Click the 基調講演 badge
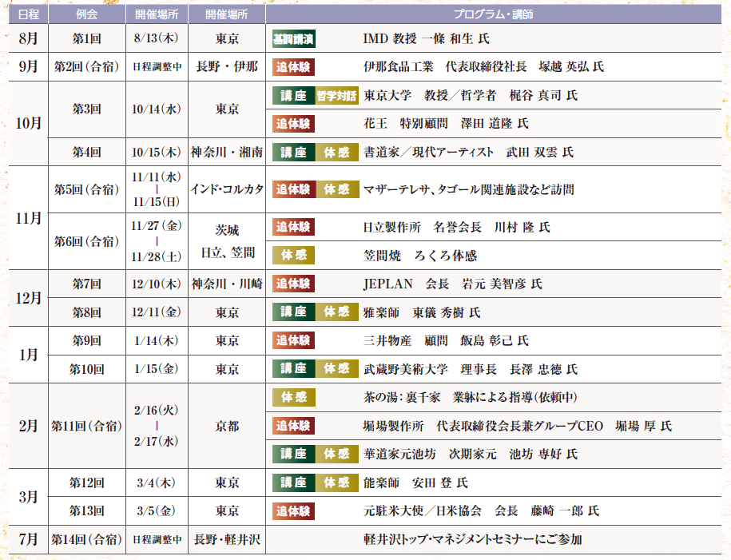The width and height of the screenshot is (731, 560). (294, 38)
